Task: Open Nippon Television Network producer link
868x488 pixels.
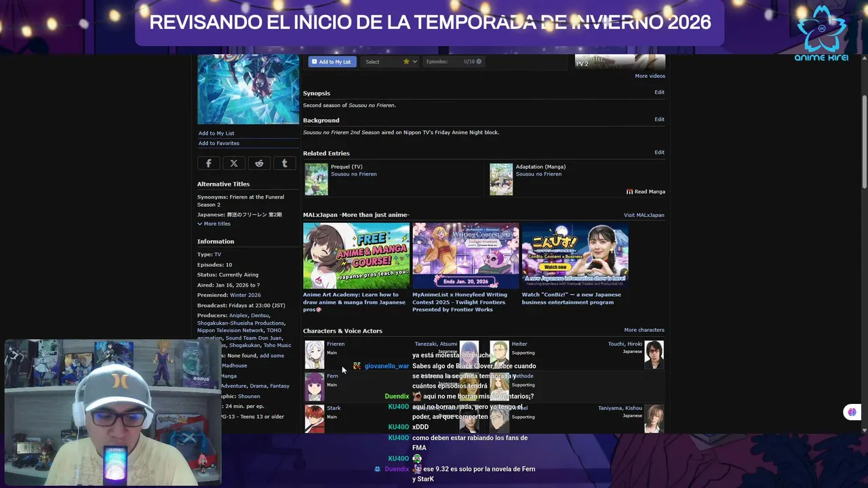Action: [x=231, y=331]
